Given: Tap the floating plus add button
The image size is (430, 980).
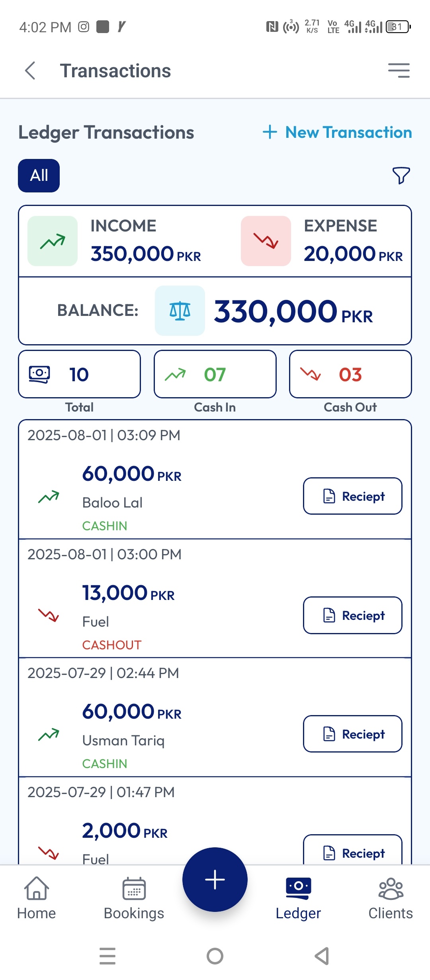Looking at the screenshot, I should [x=215, y=880].
